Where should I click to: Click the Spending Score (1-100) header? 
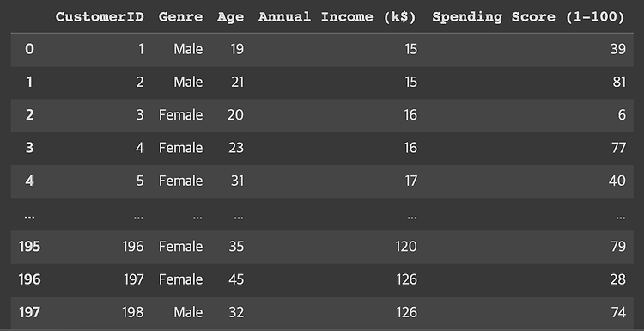tap(528, 17)
